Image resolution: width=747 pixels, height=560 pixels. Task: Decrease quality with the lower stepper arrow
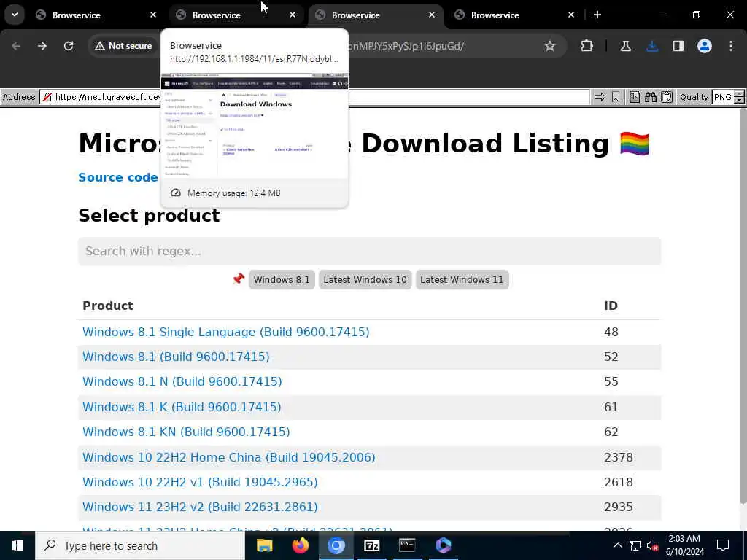click(739, 101)
